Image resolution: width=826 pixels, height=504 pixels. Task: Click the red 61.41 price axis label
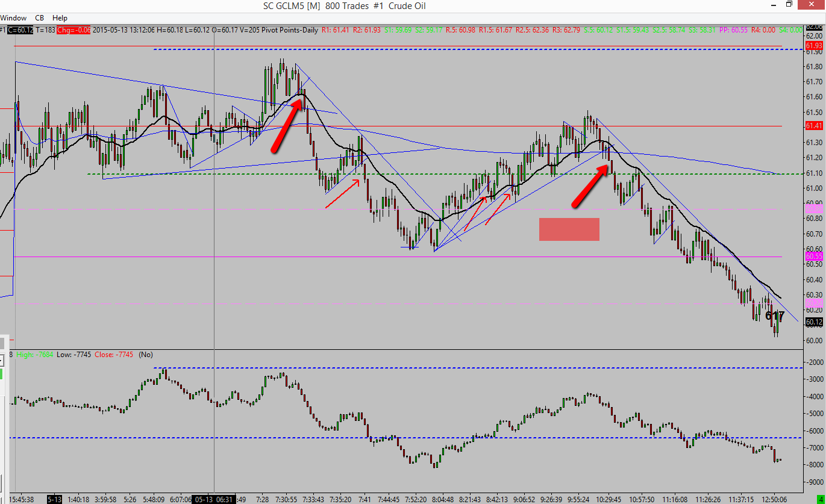[814, 126]
